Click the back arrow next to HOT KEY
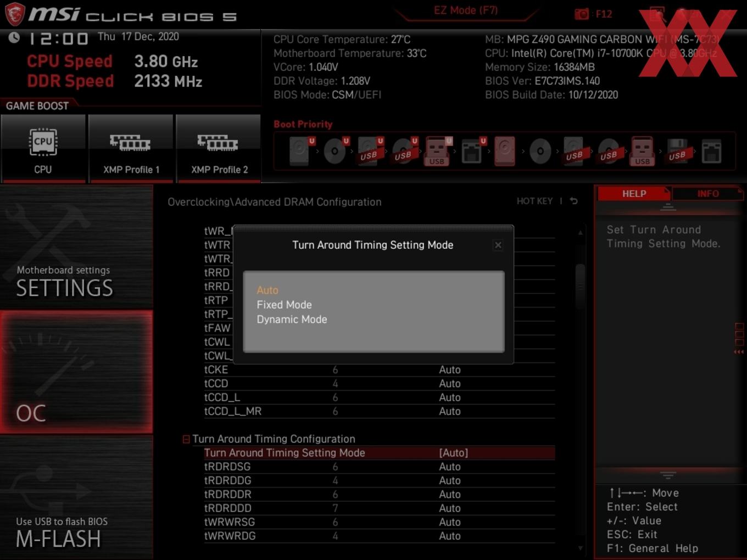The height and width of the screenshot is (560, 747). (x=573, y=201)
